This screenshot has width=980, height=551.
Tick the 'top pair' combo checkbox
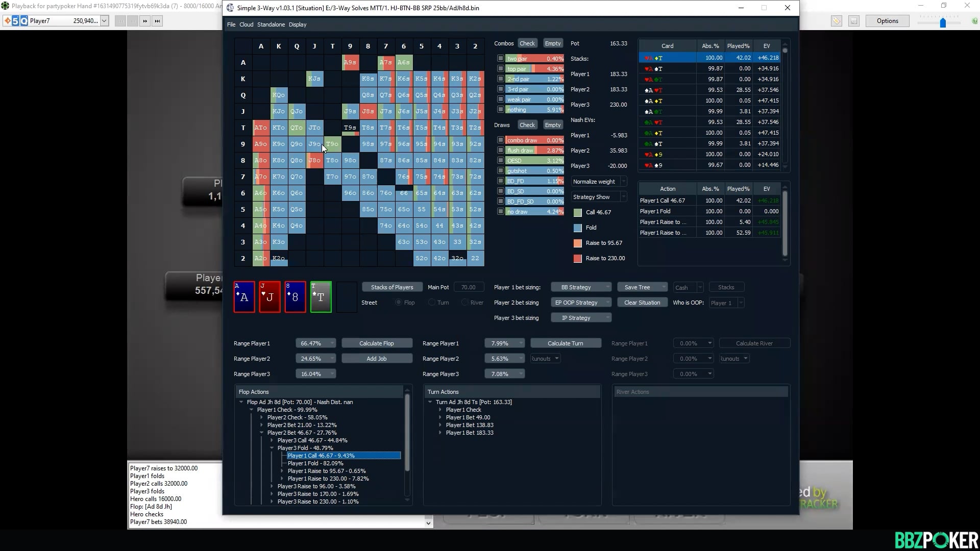click(501, 69)
